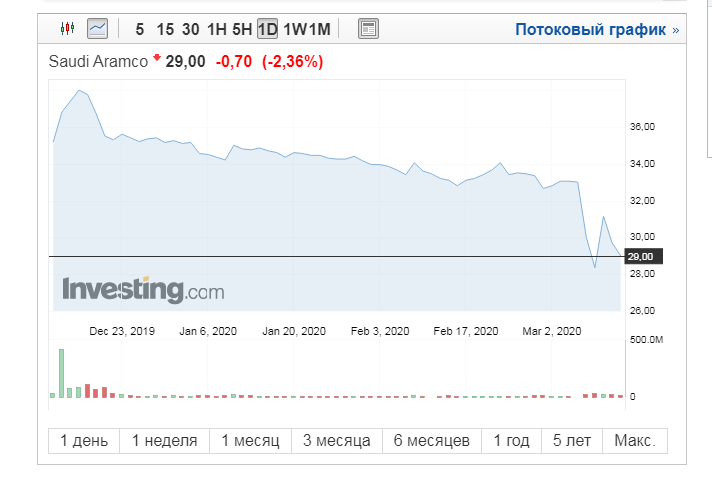Select the 1D daily interval
The image size is (712, 477).
pyautogui.click(x=267, y=30)
